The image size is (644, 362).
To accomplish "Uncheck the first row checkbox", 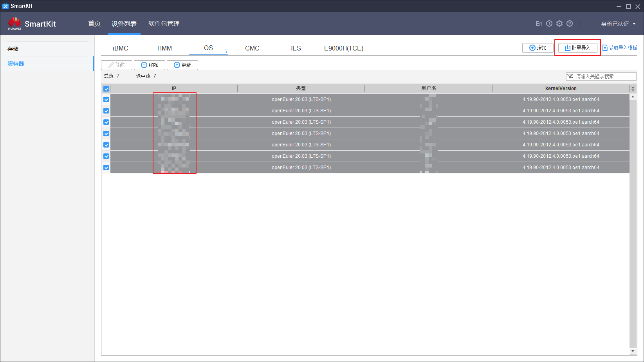I will point(106,99).
